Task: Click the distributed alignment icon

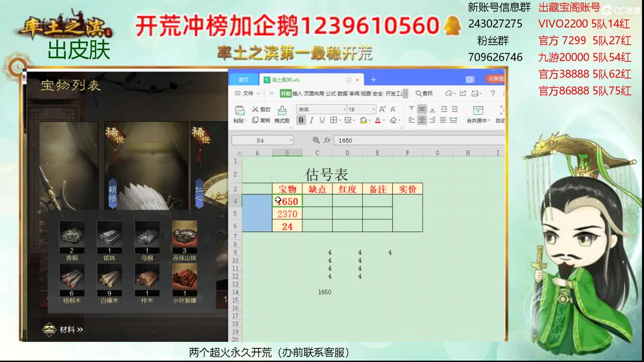Action: coord(453,120)
